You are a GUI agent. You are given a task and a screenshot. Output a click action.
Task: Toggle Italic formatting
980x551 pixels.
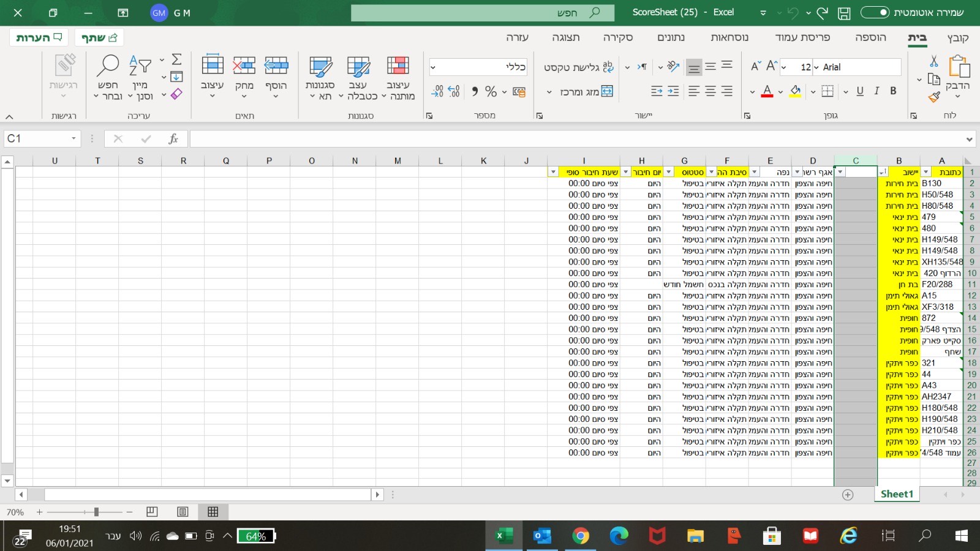[876, 91]
